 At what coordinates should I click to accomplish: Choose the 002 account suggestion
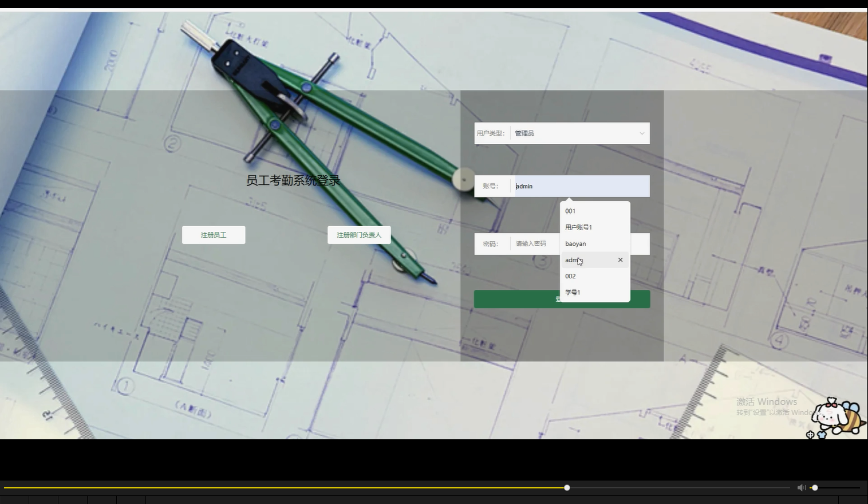[x=595, y=276]
